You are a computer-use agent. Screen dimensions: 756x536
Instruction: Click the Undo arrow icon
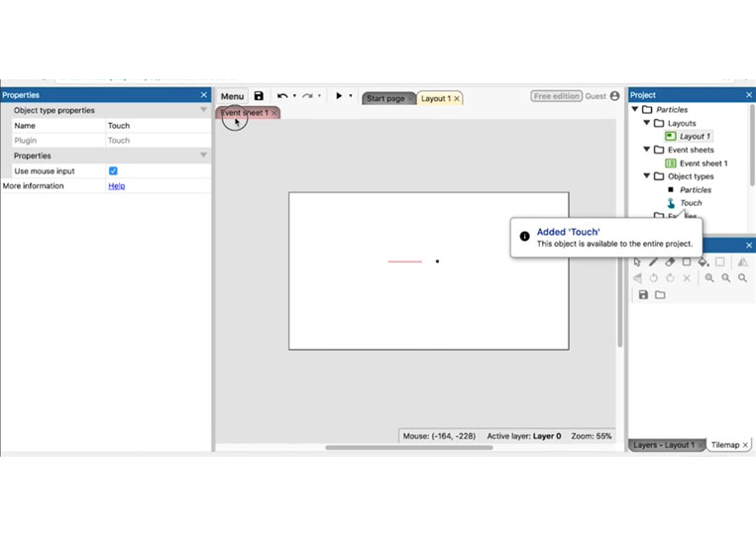point(282,96)
